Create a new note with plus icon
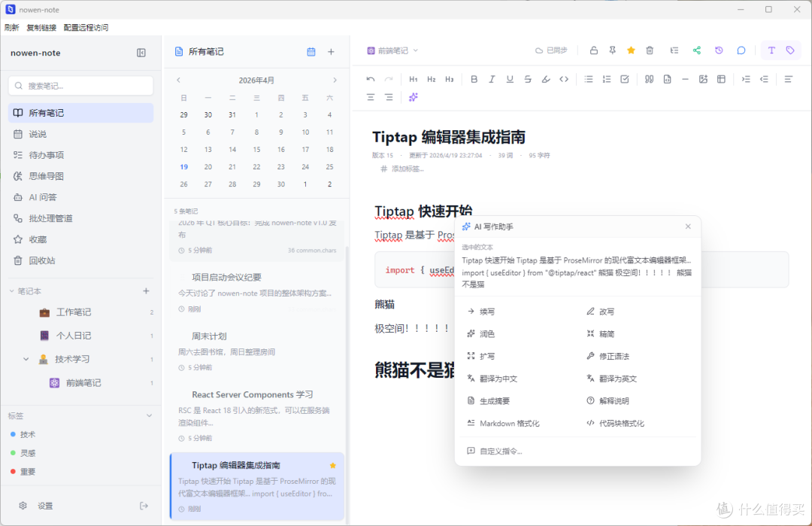This screenshot has width=812, height=526. click(x=331, y=52)
